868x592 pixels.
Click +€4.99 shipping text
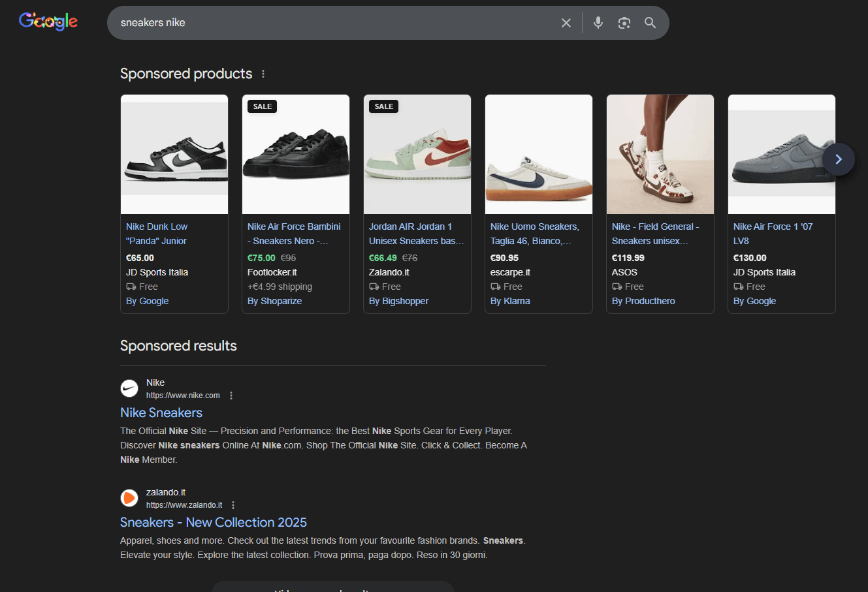pos(280,287)
